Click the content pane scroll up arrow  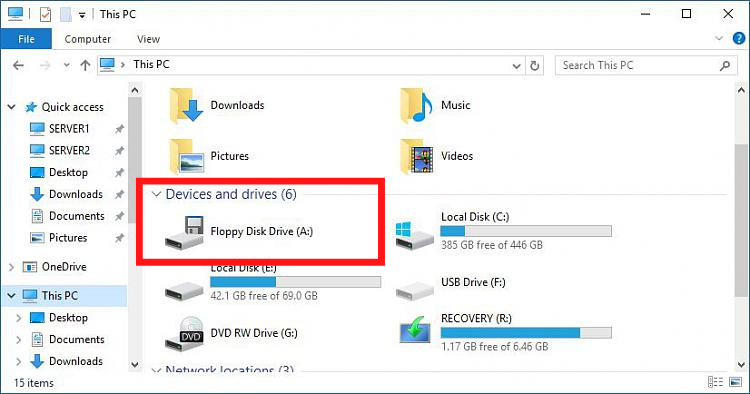pos(741,90)
